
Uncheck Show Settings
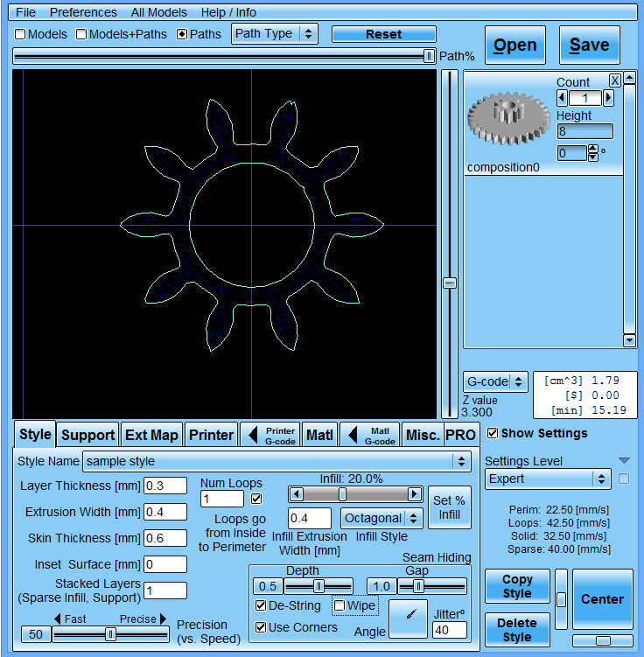tap(493, 433)
